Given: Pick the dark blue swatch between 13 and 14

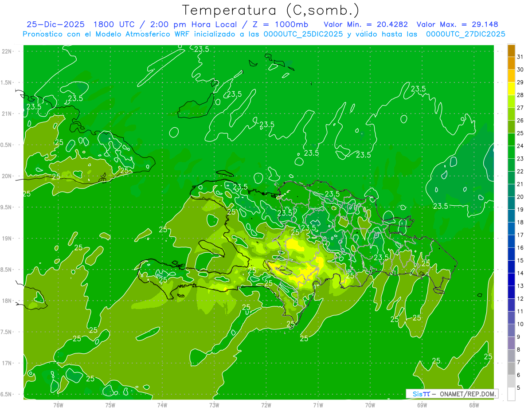Looking at the screenshot, I should [x=511, y=280].
